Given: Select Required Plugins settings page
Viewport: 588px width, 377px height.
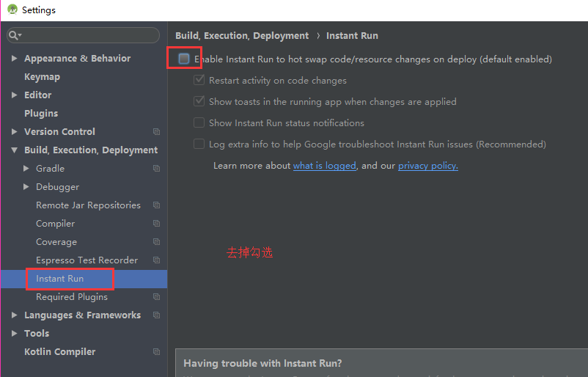Looking at the screenshot, I should [x=72, y=297].
